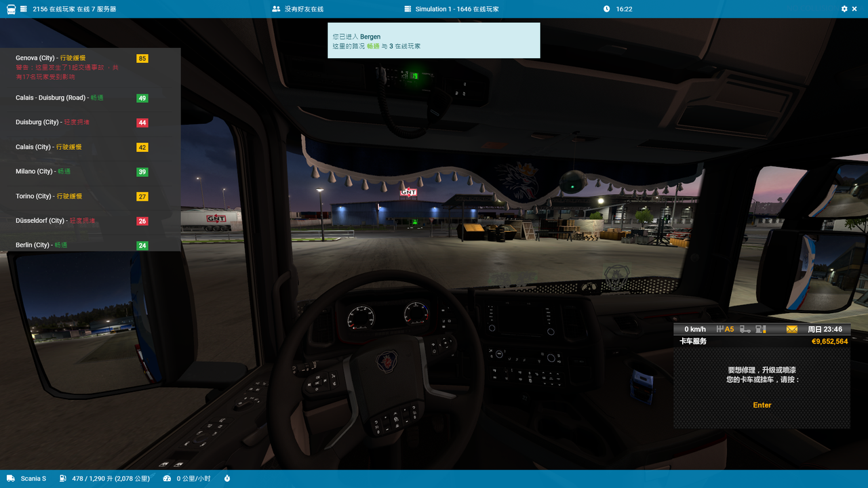This screenshot has width=868, height=488.
Task: Click the 0 km/h speed readout
Action: (x=696, y=329)
